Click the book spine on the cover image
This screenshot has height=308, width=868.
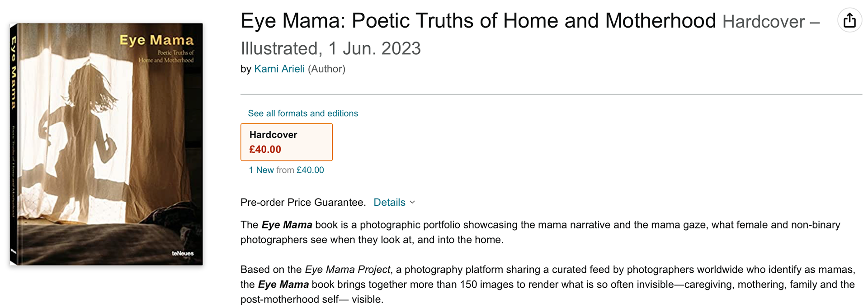pyautogui.click(x=14, y=145)
